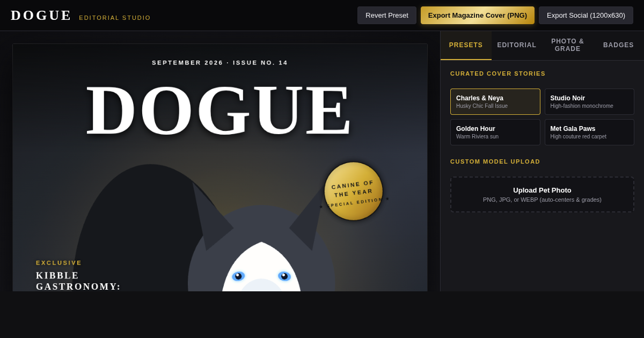Click the Custom Model Upload heading
Screen dimensions: 644x338
click(495, 161)
